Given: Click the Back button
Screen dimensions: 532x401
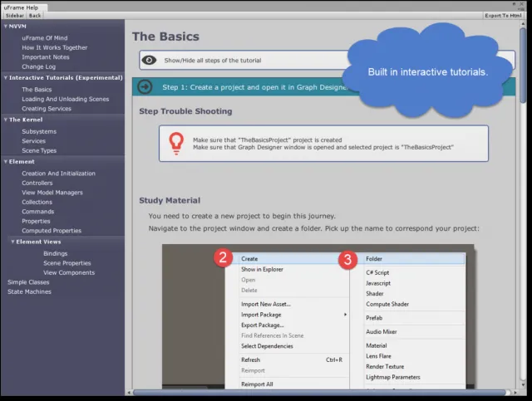Looking at the screenshot, I should coord(35,16).
